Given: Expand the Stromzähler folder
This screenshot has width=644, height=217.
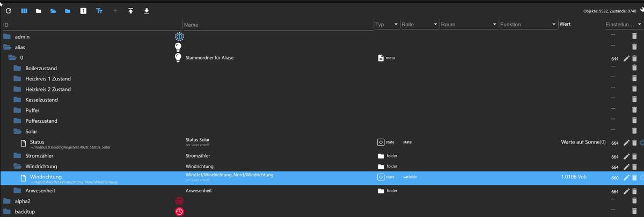Looking at the screenshot, I should pos(18,156).
